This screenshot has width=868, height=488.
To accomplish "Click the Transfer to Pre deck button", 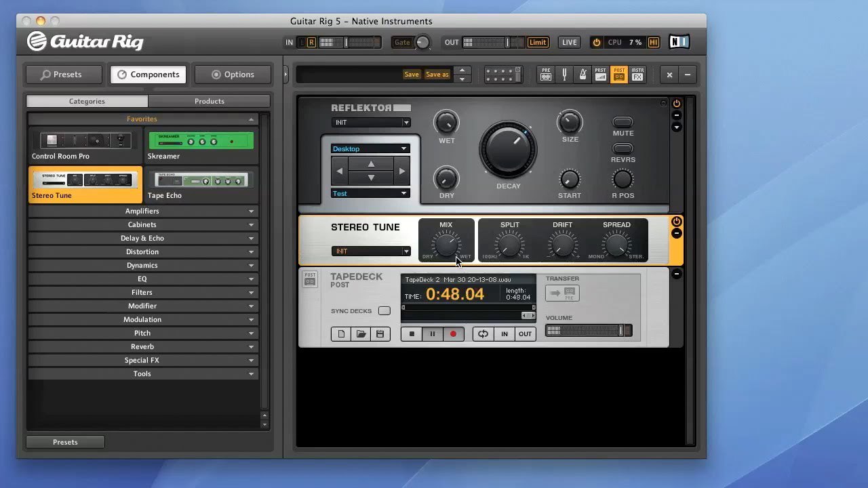I will pos(562,293).
